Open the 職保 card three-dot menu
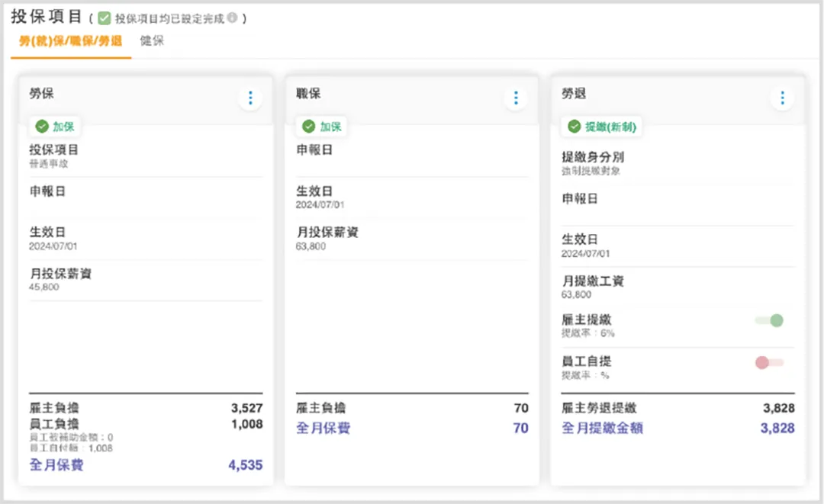Viewport: 824px width, 504px height. point(516,98)
